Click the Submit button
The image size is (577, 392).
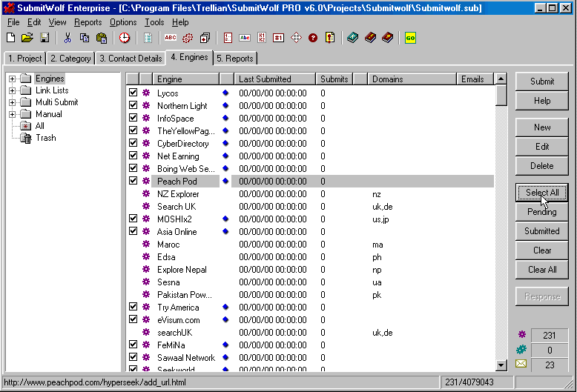pos(542,82)
